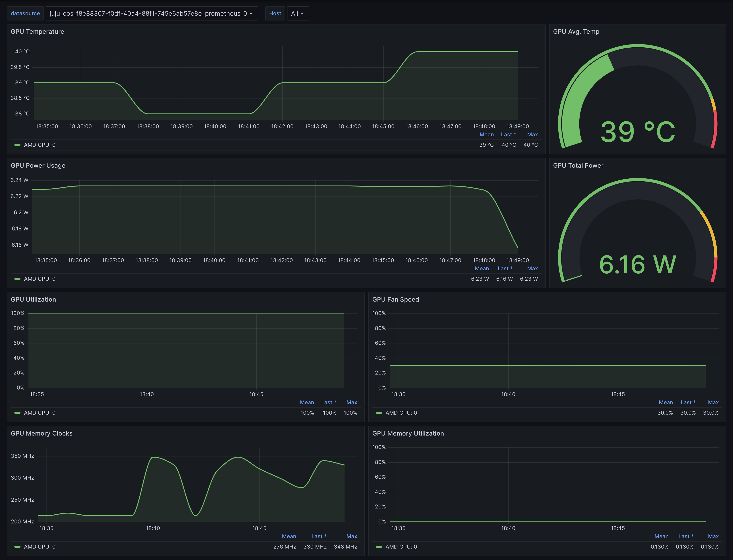
Task: Click AMD GPU: 0 color swatch in Memory Utilization legend
Action: (379, 547)
